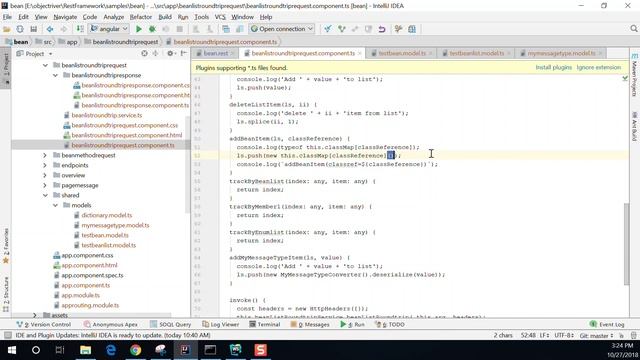Collapse the beanlistroundtripresponse folder

click(55, 76)
